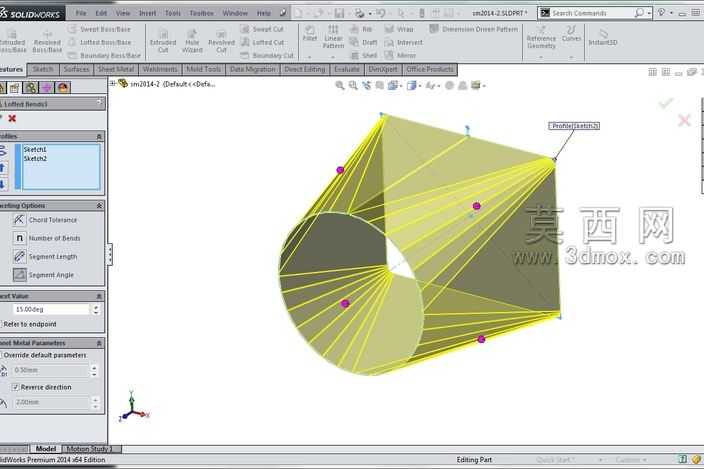
Task: Toggle Refer to endpoint checkbox
Action: tap(29, 324)
